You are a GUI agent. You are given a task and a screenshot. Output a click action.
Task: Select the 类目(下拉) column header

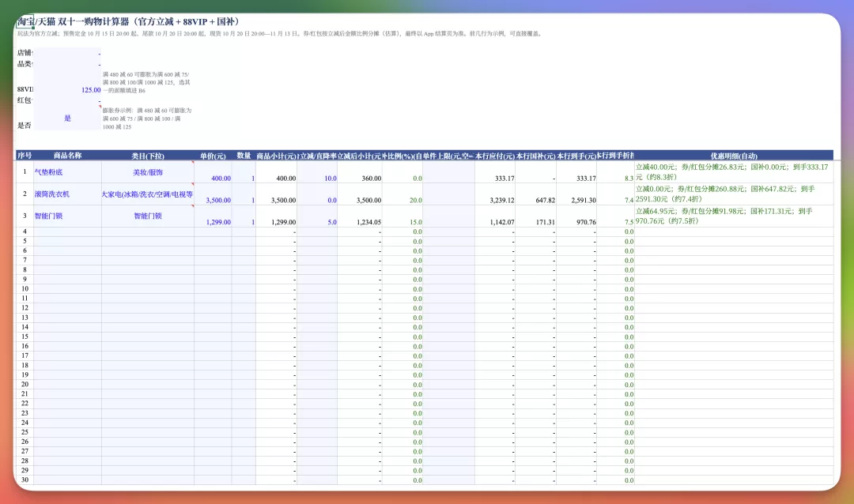point(148,156)
